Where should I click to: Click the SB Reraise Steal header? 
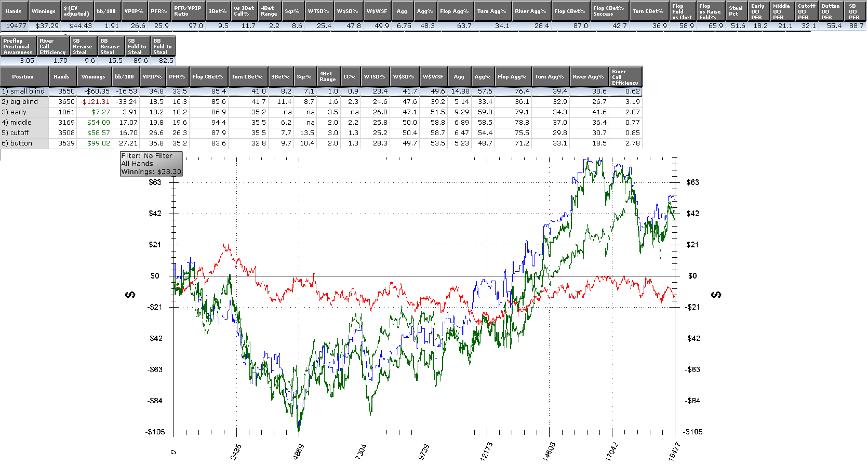(83, 46)
